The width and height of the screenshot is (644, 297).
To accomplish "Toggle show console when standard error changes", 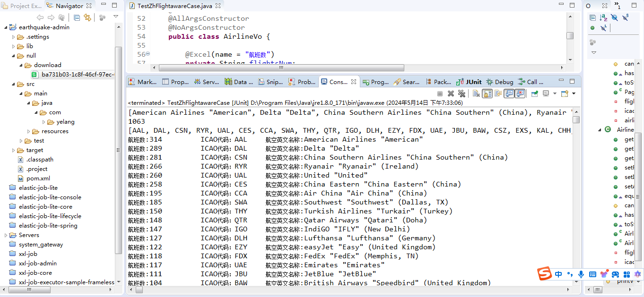I will coord(520,93).
